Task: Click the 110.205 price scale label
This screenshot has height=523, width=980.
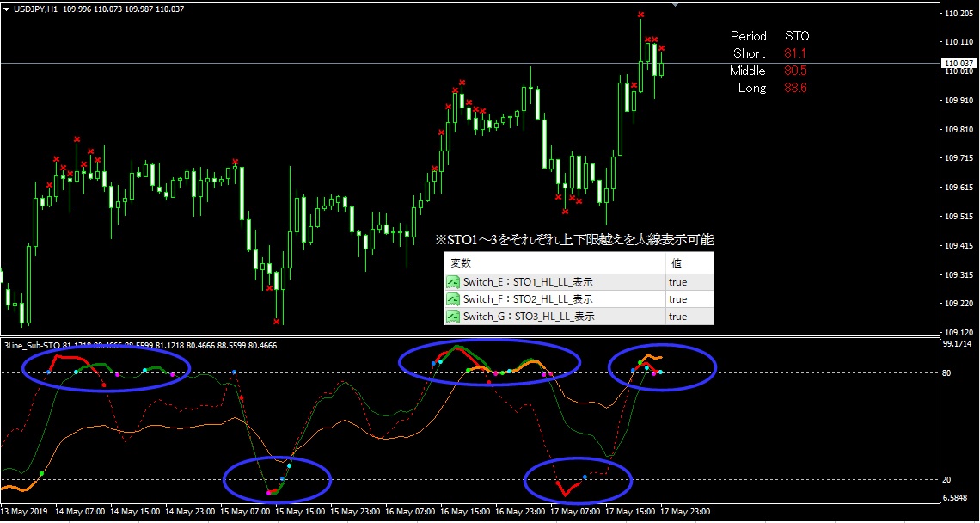Action: [x=960, y=13]
